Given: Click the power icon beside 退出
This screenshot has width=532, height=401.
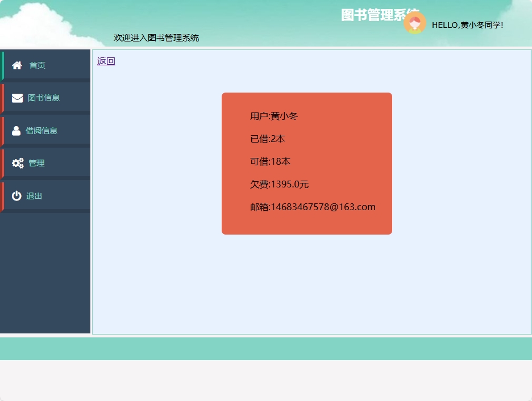Looking at the screenshot, I should [16, 195].
